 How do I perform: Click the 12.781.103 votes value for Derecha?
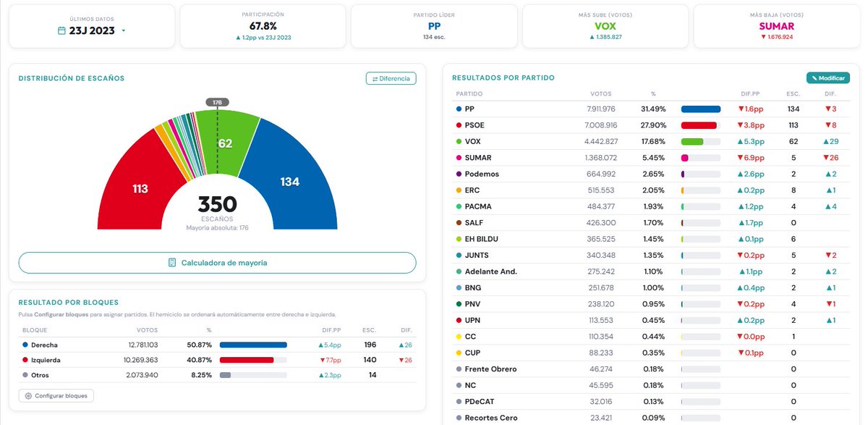click(142, 345)
